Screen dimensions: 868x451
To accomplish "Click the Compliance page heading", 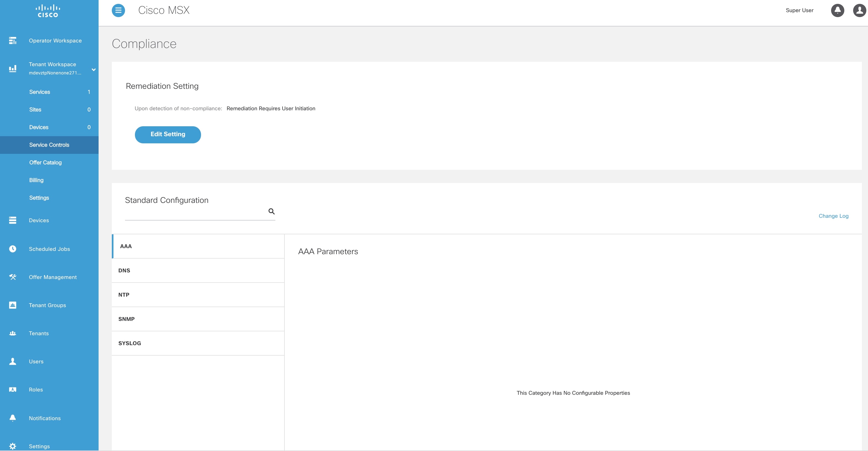I will (144, 44).
